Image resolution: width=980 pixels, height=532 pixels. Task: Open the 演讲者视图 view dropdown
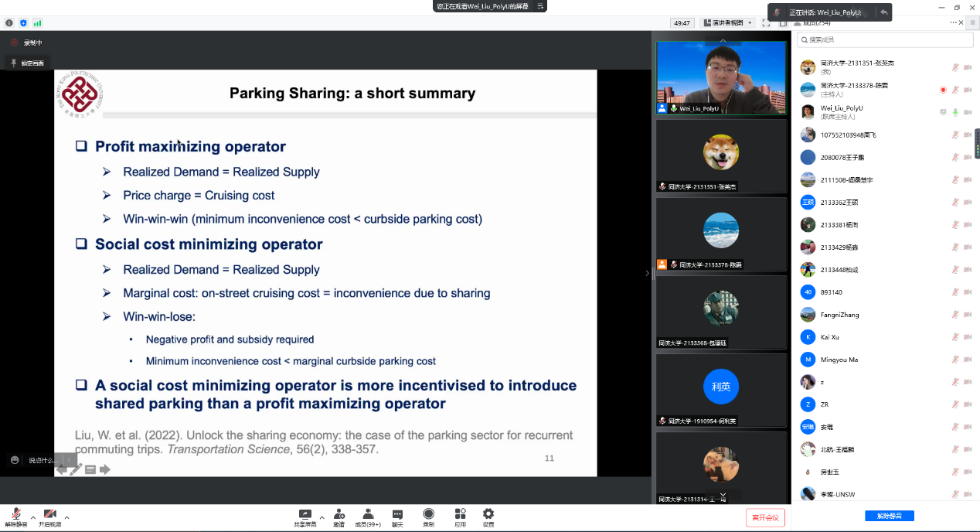(727, 23)
